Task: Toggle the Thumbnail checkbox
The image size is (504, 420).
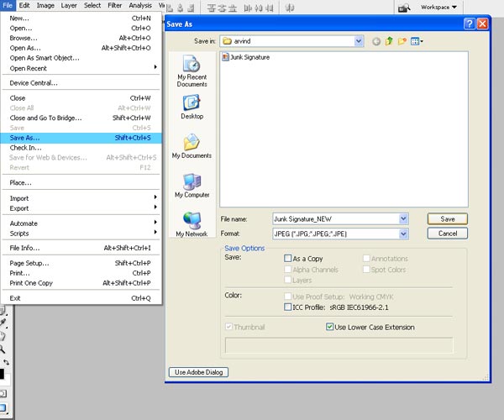Action: 228,327
